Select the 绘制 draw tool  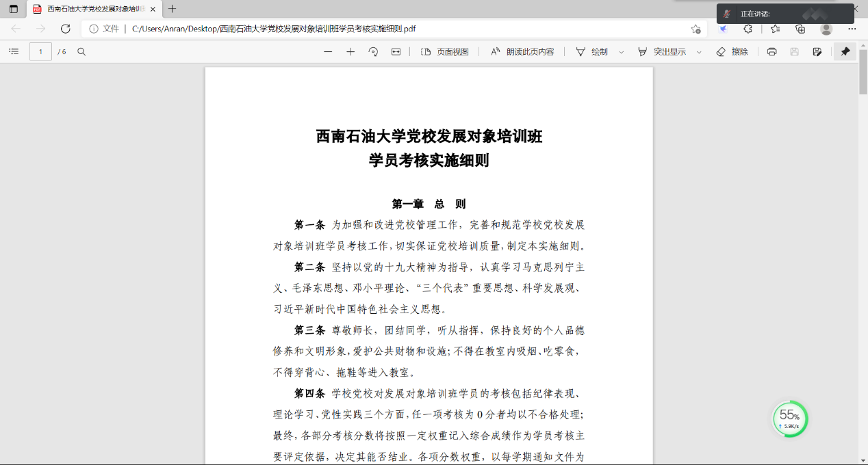(591, 51)
